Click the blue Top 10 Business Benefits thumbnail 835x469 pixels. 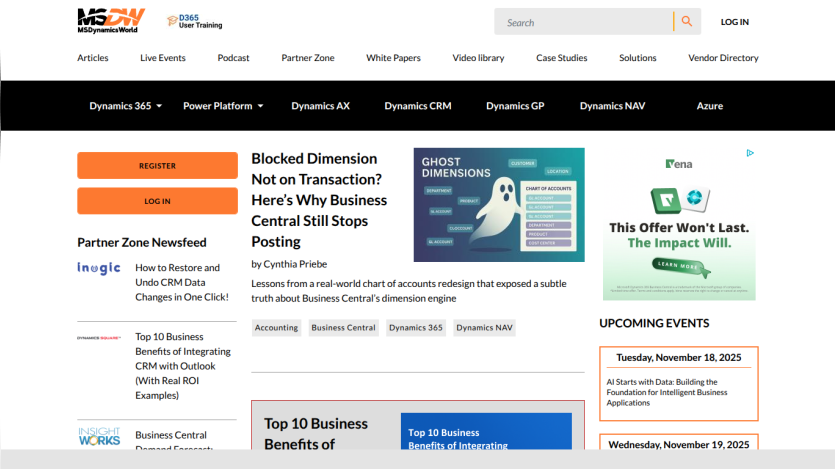point(486,431)
